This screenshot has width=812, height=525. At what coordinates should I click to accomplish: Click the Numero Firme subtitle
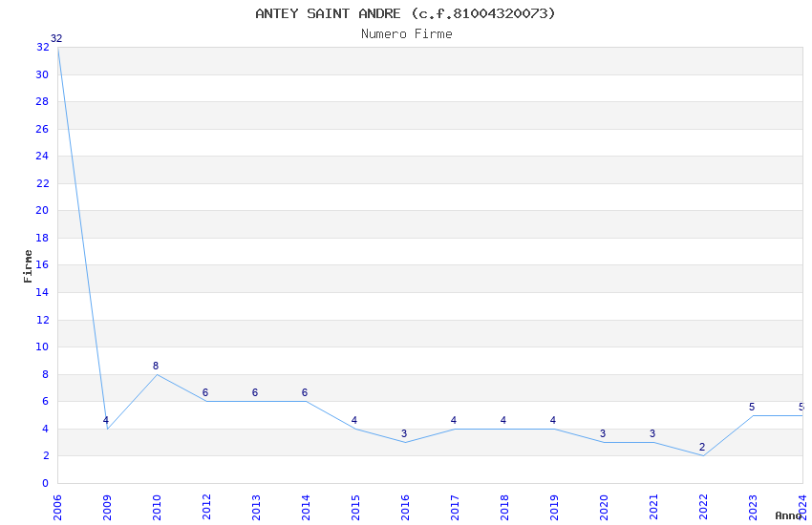pyautogui.click(x=407, y=34)
